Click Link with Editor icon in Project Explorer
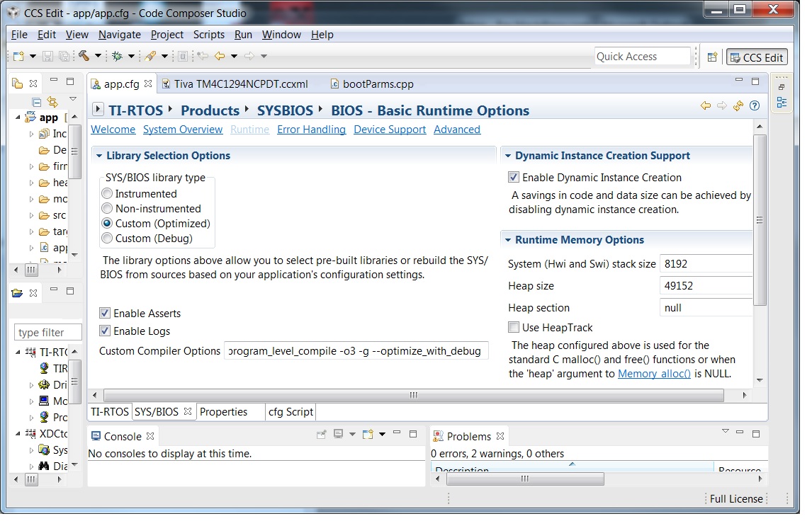The width and height of the screenshot is (812, 521). click(x=52, y=102)
